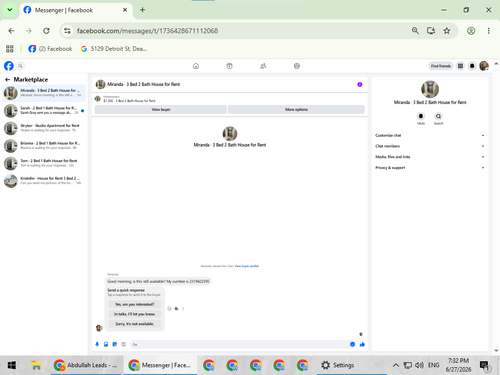Click the View buyer button
The height and width of the screenshot is (375, 500).
pyautogui.click(x=161, y=110)
